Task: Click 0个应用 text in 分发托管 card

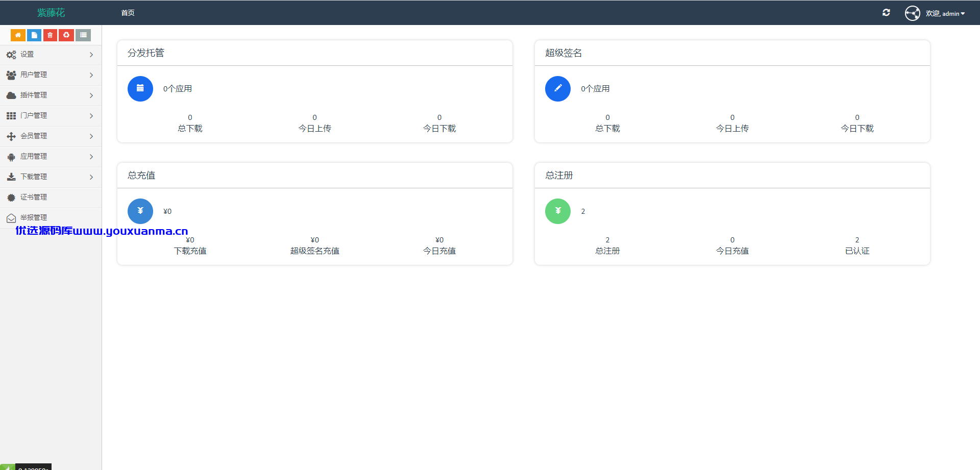Action: pyautogui.click(x=178, y=89)
